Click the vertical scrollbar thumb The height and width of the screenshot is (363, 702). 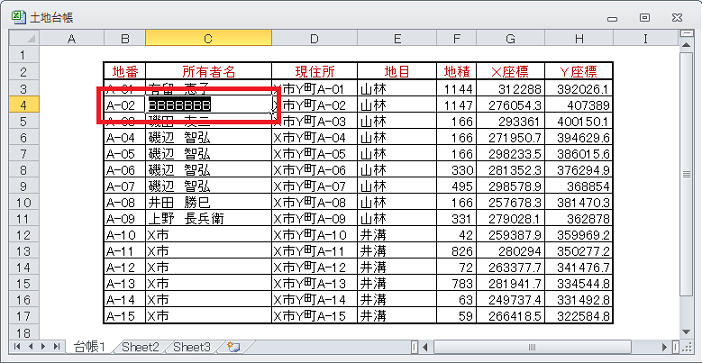click(x=685, y=174)
